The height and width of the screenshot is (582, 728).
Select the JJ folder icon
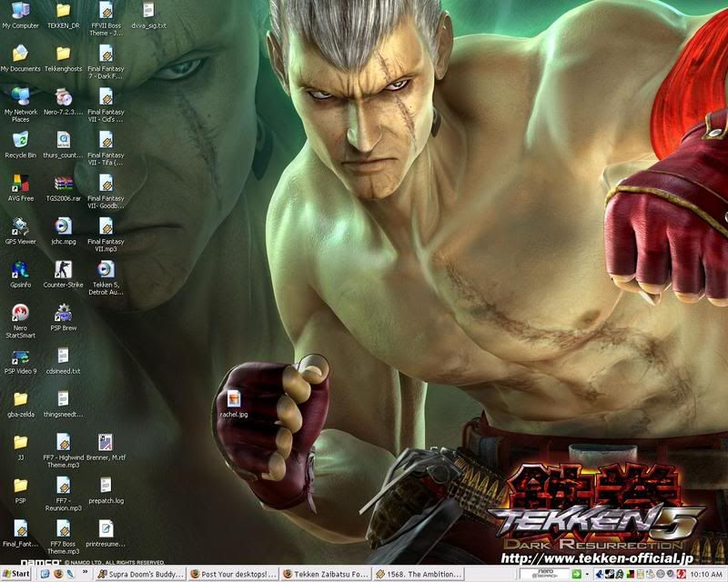coord(20,447)
